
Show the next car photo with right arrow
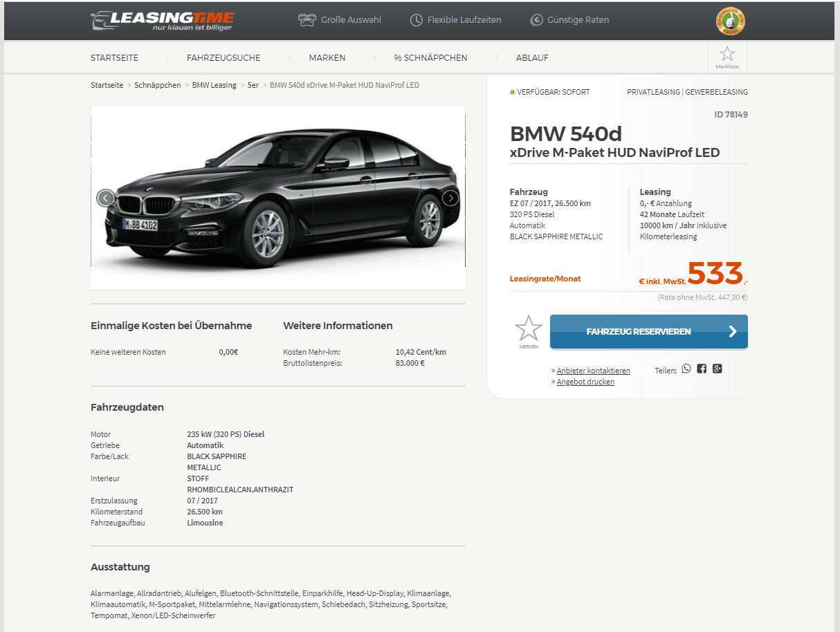tap(450, 198)
